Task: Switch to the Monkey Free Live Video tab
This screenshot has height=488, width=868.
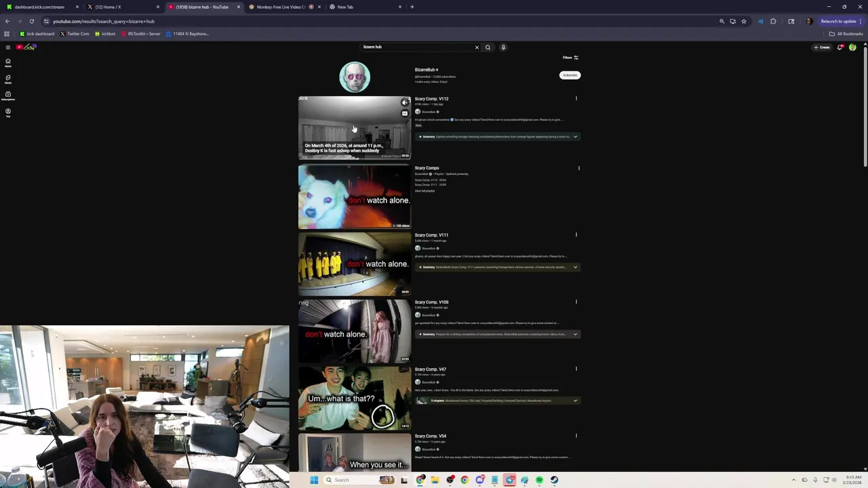Action: pyautogui.click(x=283, y=7)
